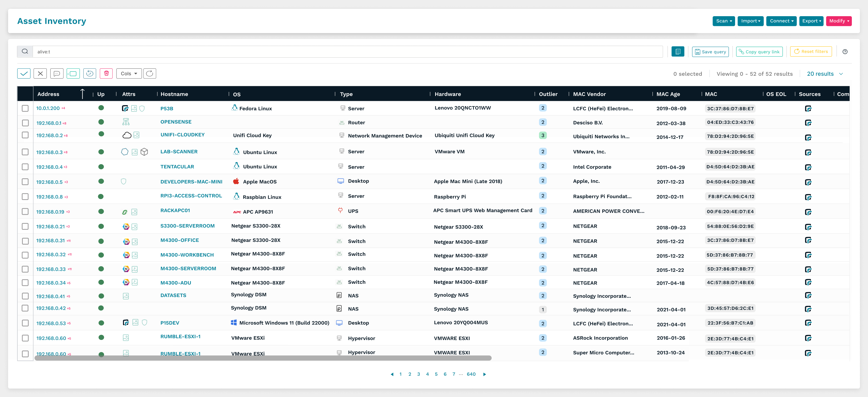This screenshot has width=868, height=397.
Task: Click the horizontal table scrollbar
Action: coord(263,358)
